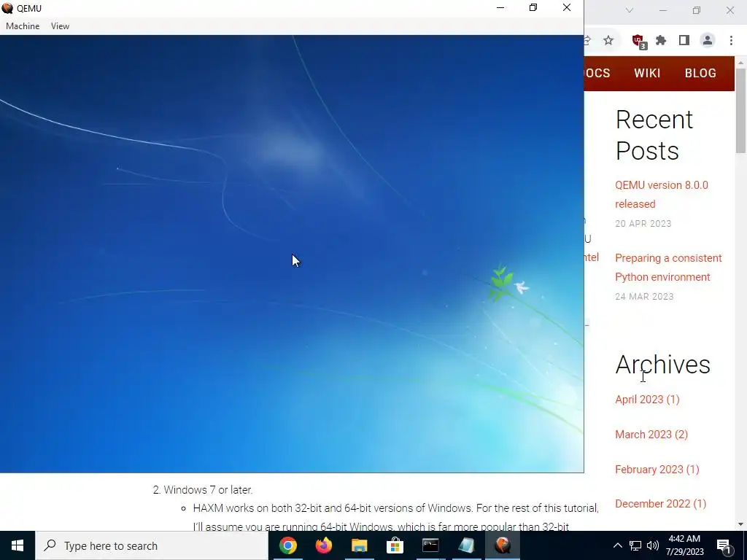Open the Machine menu in QEMU
The image size is (747, 560).
pos(23,26)
